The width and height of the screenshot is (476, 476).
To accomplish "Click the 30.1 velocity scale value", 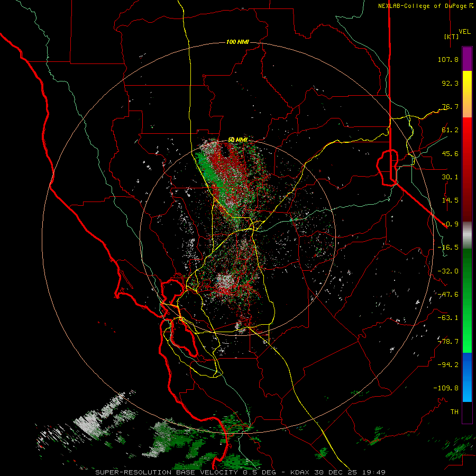I will (450, 177).
